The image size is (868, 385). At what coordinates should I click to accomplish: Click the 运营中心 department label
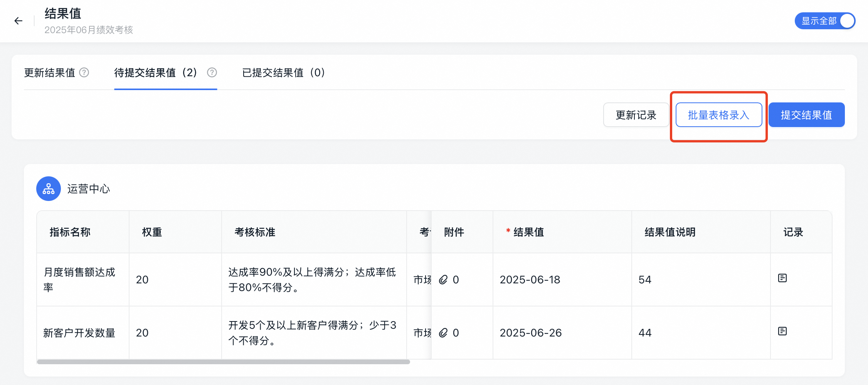(x=89, y=189)
